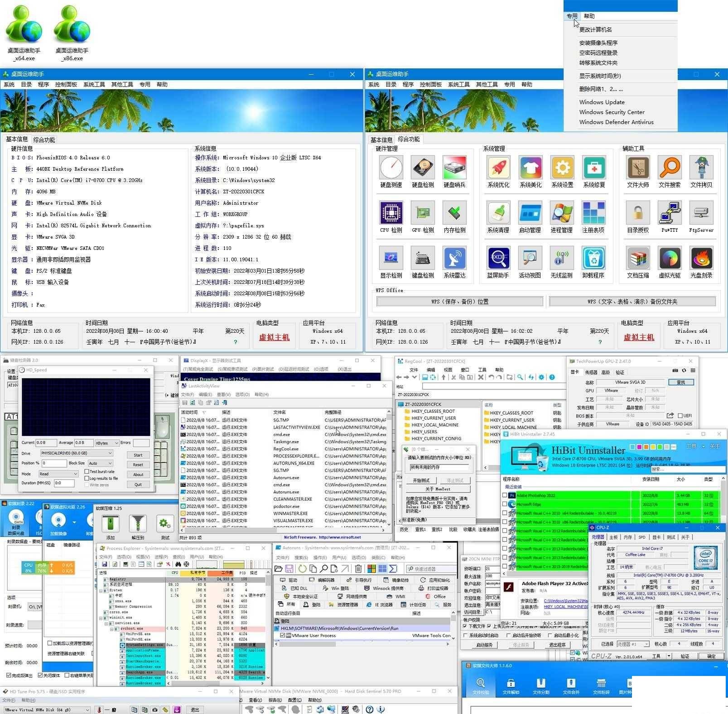The image size is (728, 714).
Task: Click the Autoruns refresh toolbar icon
Action: (302, 569)
